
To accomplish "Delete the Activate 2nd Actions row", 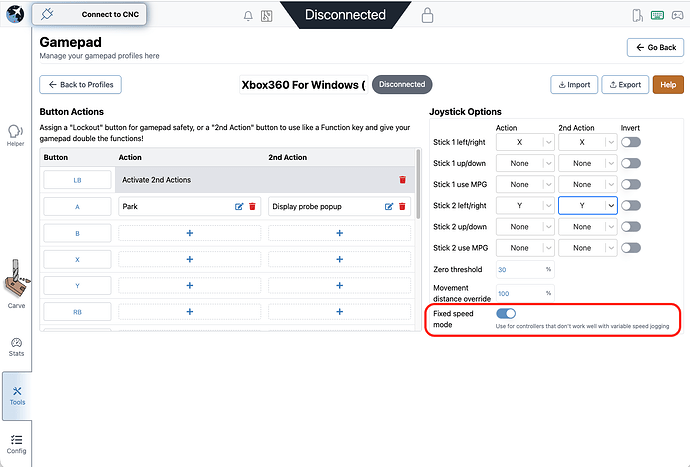I will (x=402, y=179).
